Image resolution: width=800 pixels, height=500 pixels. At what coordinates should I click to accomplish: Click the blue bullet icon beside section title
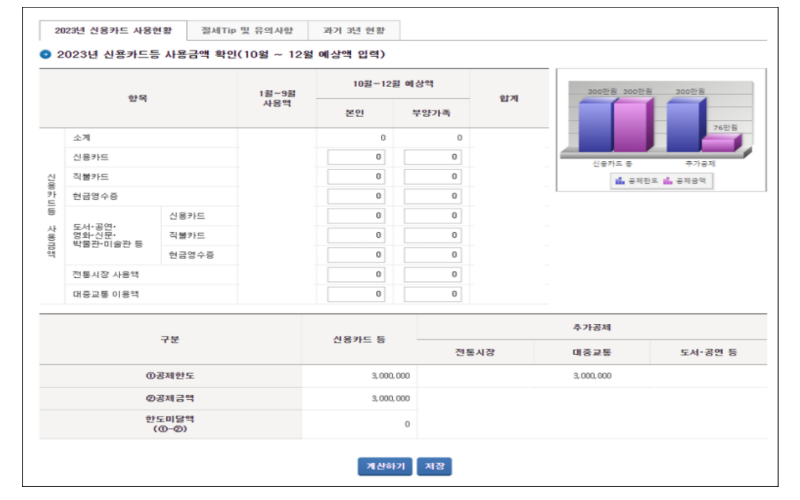tap(45, 54)
